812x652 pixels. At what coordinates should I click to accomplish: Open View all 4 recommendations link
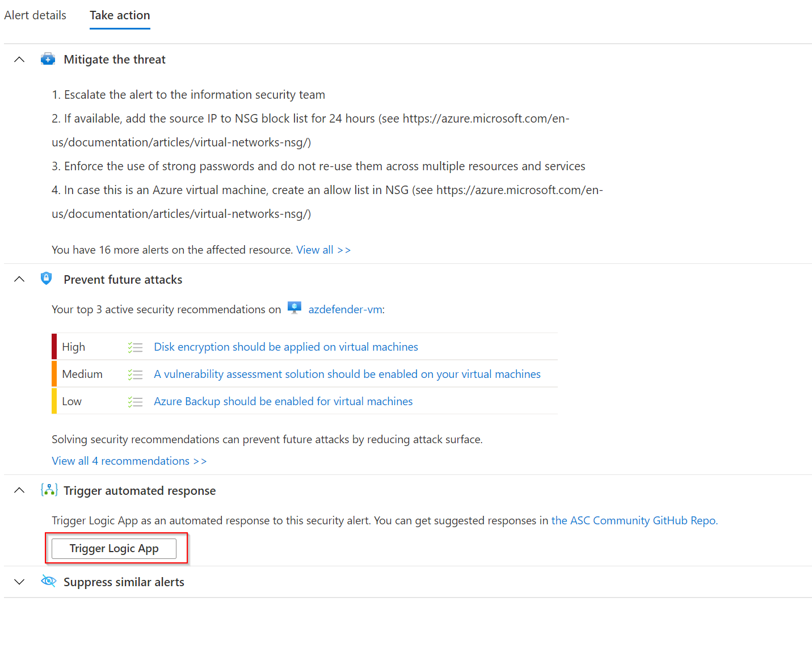(x=129, y=461)
